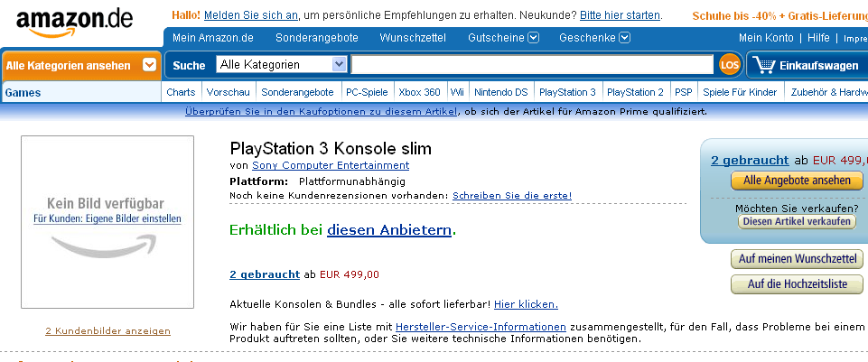Screen dimensions: 868x362
Task: Open the Einkaufswagen shopping cart
Action: [x=807, y=65]
